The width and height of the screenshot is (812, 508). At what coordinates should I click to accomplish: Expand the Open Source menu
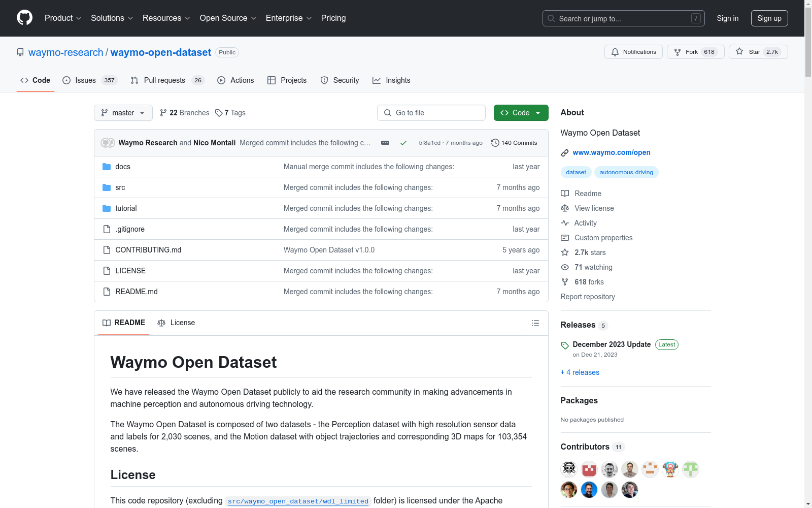[228, 18]
